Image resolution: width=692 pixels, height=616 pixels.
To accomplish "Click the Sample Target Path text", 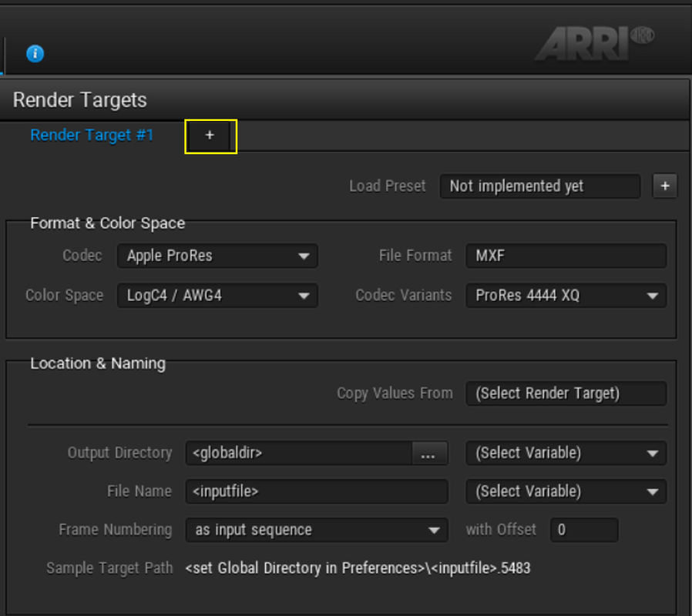I will coord(358,568).
